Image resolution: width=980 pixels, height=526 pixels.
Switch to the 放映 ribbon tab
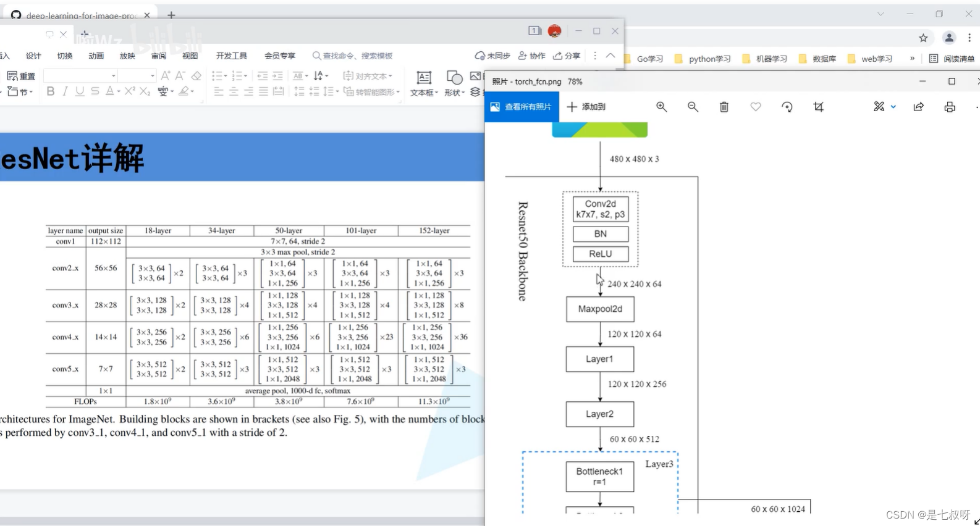127,56
